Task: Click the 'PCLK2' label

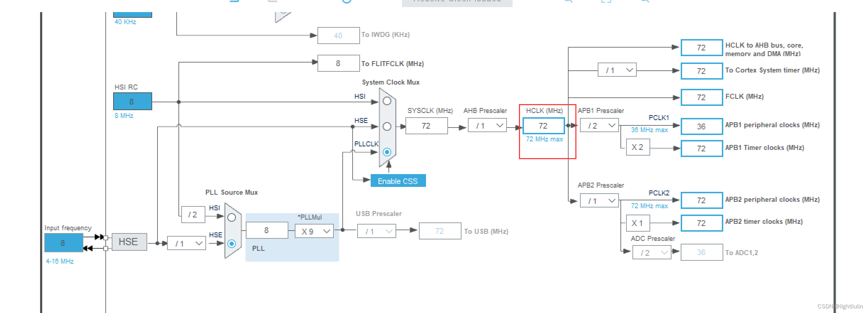Action: point(659,193)
